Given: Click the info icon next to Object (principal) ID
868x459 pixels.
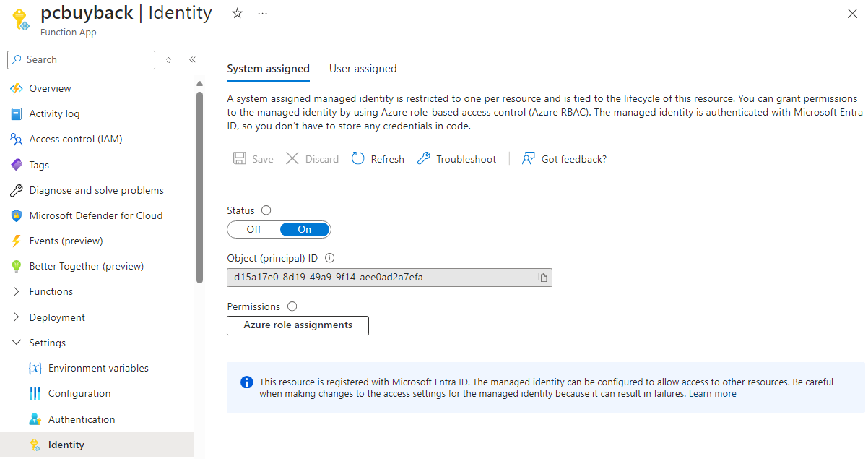Looking at the screenshot, I should [x=330, y=258].
